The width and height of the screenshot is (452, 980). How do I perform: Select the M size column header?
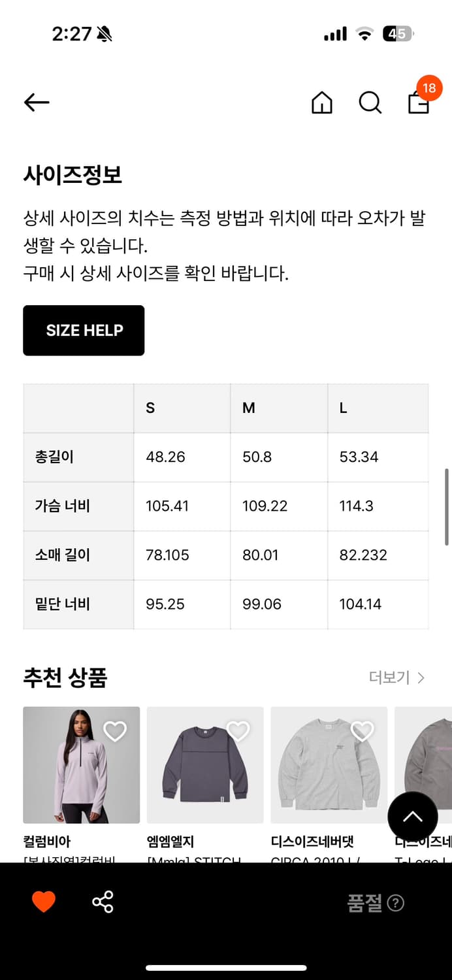(248, 408)
